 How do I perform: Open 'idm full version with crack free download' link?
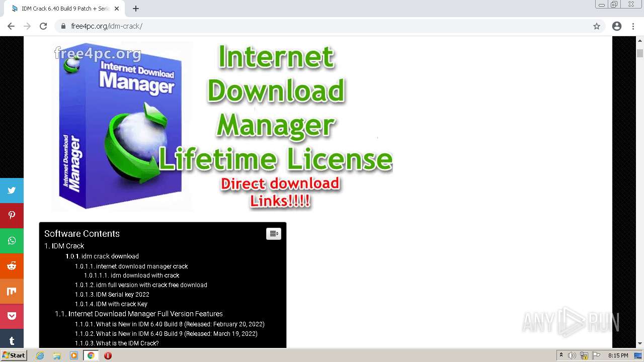[141, 285]
